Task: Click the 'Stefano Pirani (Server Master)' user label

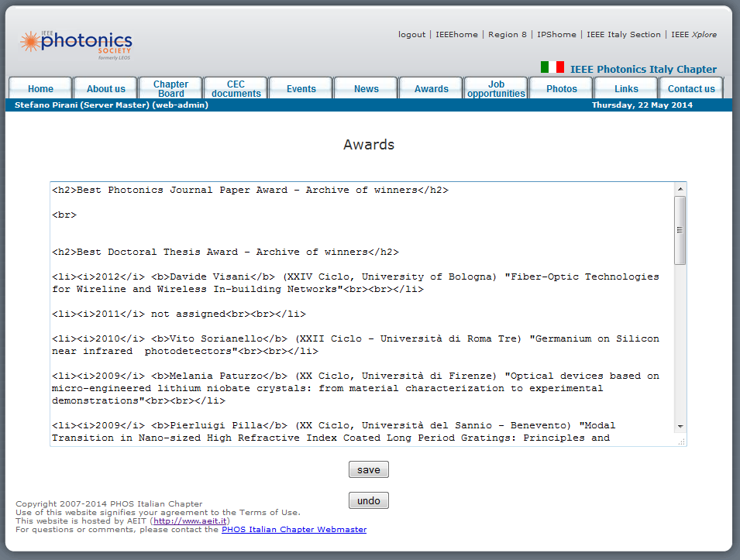Action: [x=112, y=105]
